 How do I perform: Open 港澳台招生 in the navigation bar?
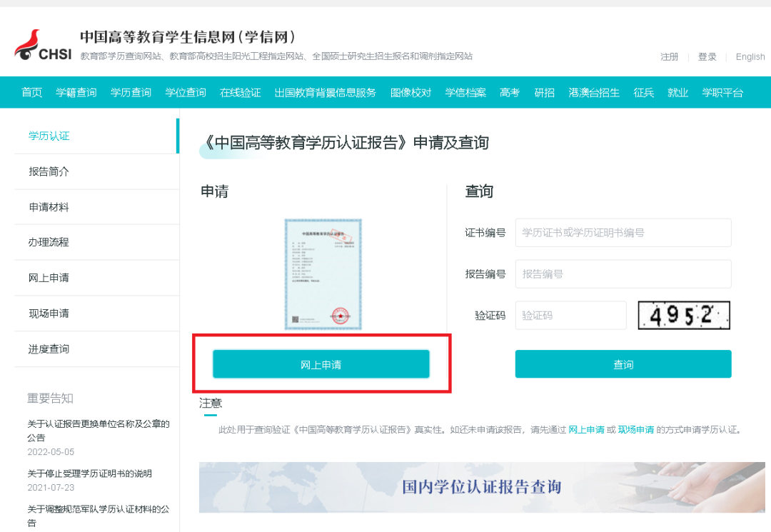pos(594,92)
